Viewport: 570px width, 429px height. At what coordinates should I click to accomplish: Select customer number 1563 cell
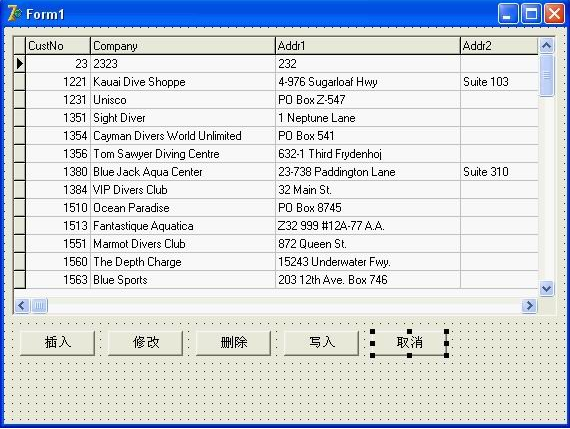[x=58, y=280]
